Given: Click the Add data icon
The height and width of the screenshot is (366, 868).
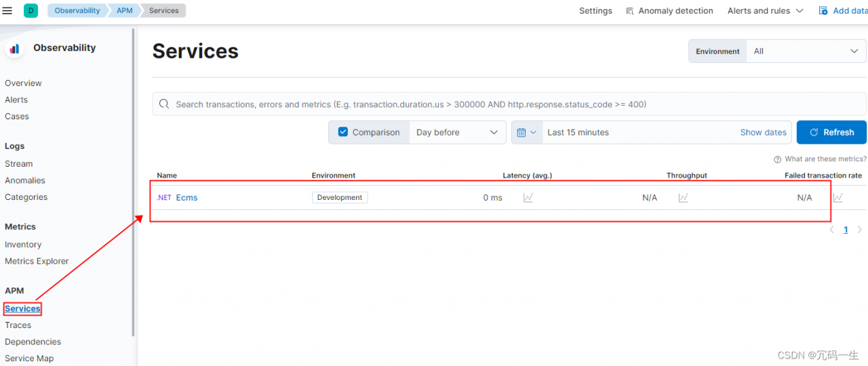Looking at the screenshot, I should click(x=823, y=11).
